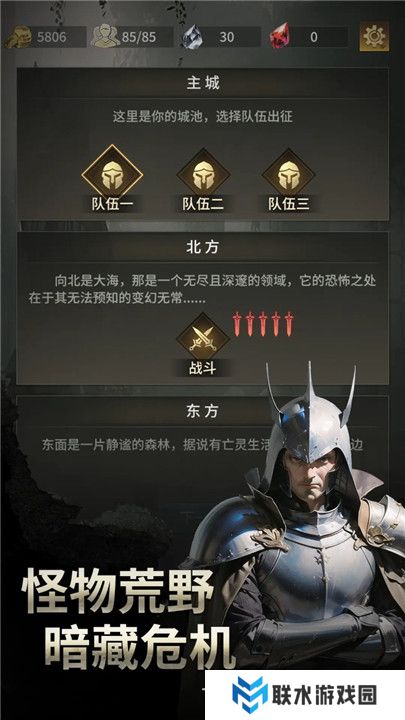Click the red gem resource icon
405x720 pixels.
tap(278, 36)
